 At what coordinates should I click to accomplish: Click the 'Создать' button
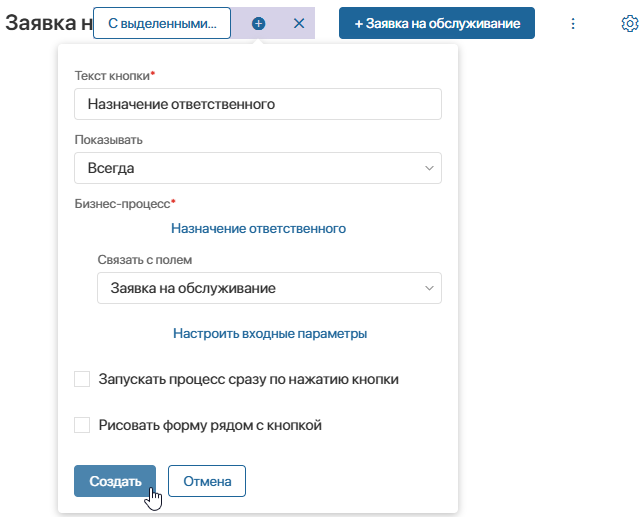[115, 481]
